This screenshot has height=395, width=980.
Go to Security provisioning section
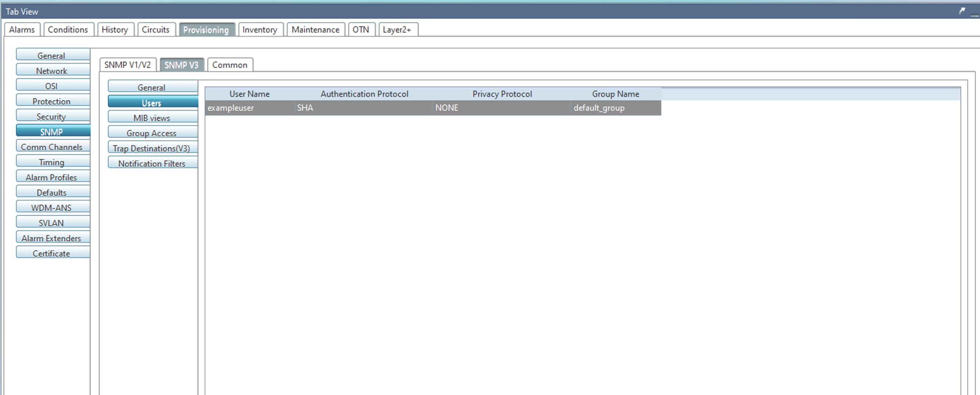[x=52, y=117]
